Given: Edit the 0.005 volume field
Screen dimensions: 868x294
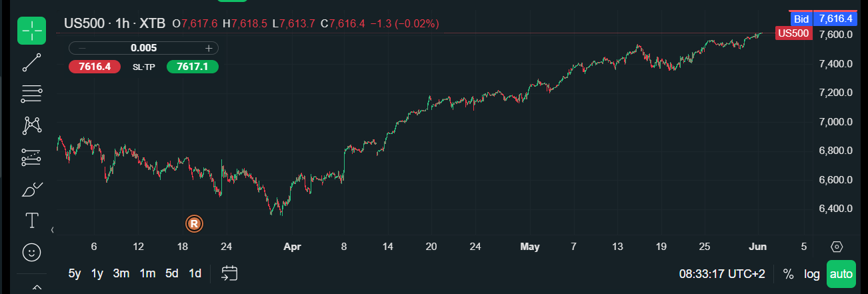Looking at the screenshot, I should 144,48.
